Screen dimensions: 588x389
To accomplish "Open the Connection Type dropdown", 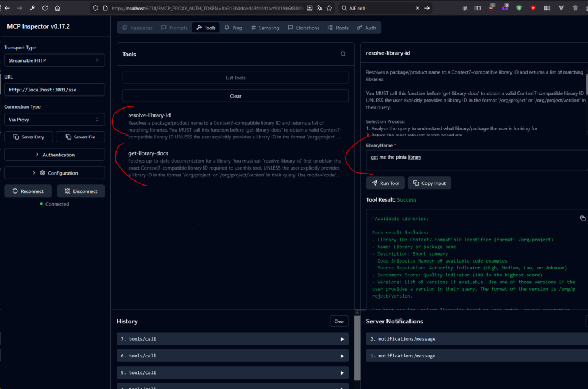I will point(54,120).
